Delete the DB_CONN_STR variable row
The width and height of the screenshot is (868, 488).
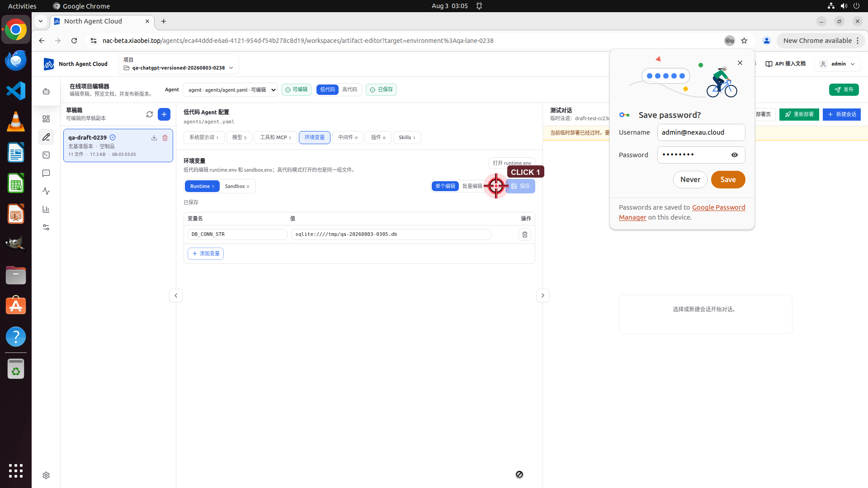click(525, 235)
